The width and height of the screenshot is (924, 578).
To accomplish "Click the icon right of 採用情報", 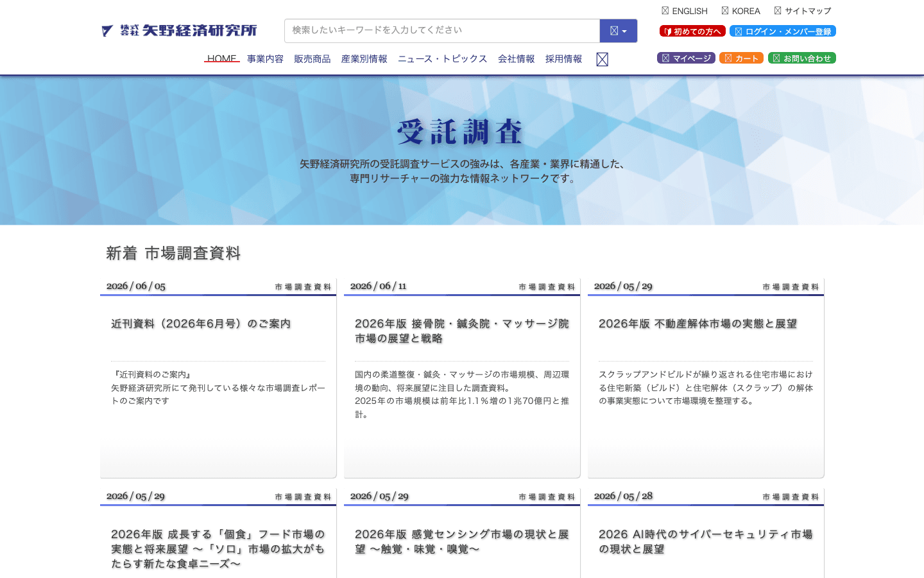I will pos(602,59).
